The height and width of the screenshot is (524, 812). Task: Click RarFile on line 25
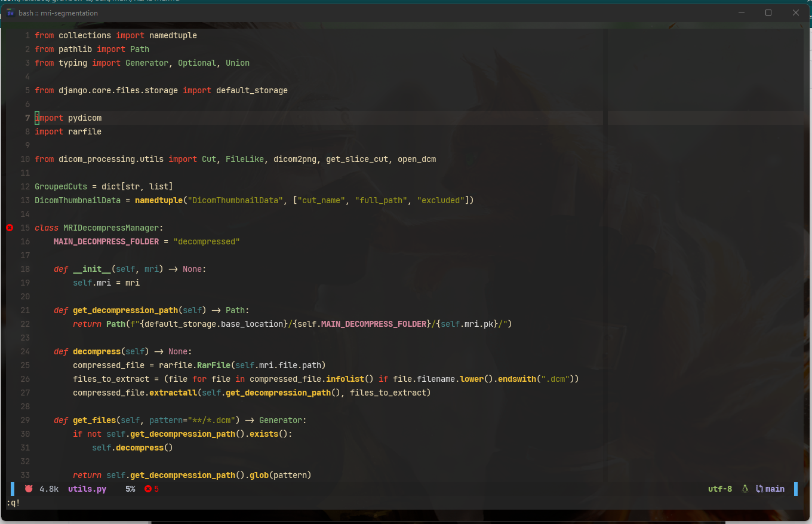[x=214, y=365]
